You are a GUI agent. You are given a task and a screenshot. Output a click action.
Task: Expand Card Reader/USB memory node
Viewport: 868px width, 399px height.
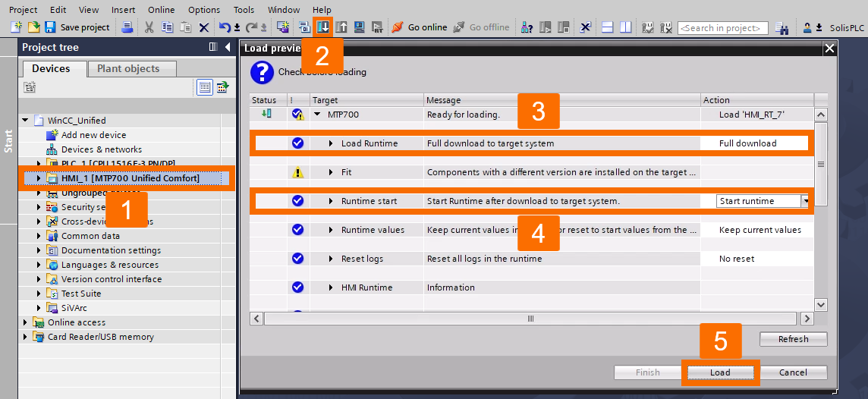coord(25,337)
